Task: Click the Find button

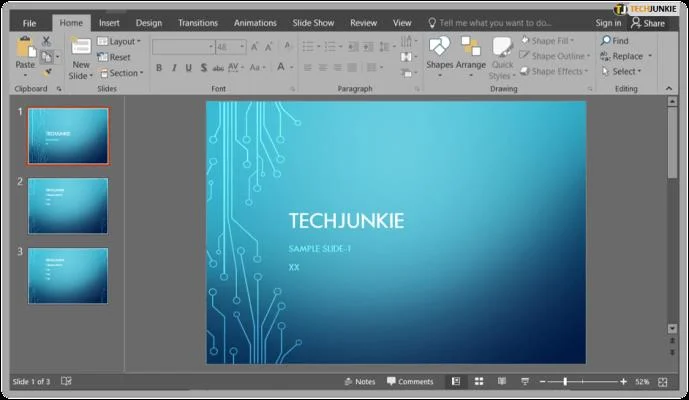Action: click(x=614, y=41)
